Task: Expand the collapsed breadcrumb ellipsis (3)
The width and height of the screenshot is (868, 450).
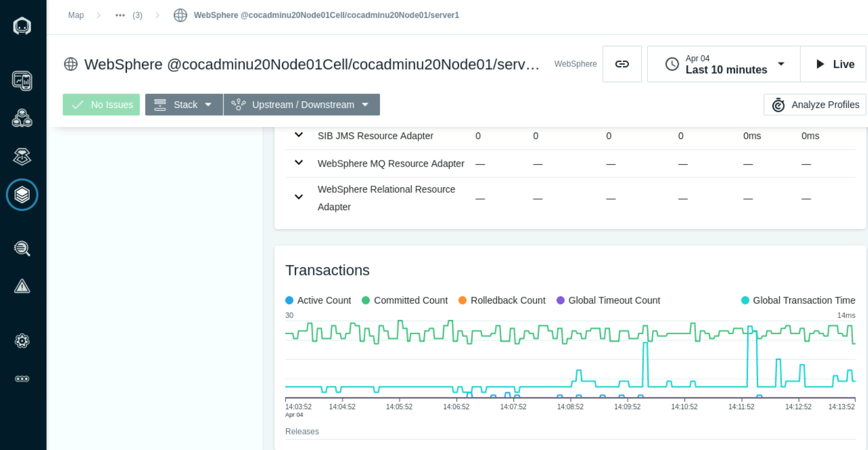Action: coord(128,15)
